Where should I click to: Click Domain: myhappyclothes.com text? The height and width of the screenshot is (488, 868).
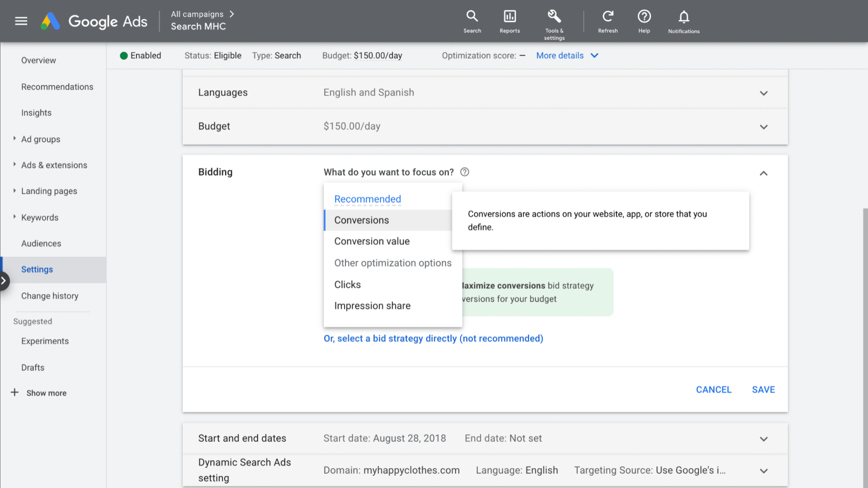coord(391,470)
